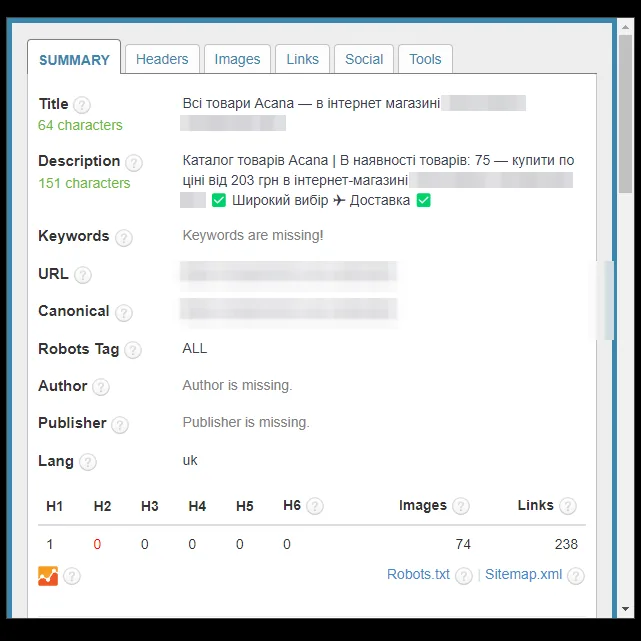Viewport: 641px width, 641px height.
Task: Click the H1 count '1'
Action: pos(50,544)
